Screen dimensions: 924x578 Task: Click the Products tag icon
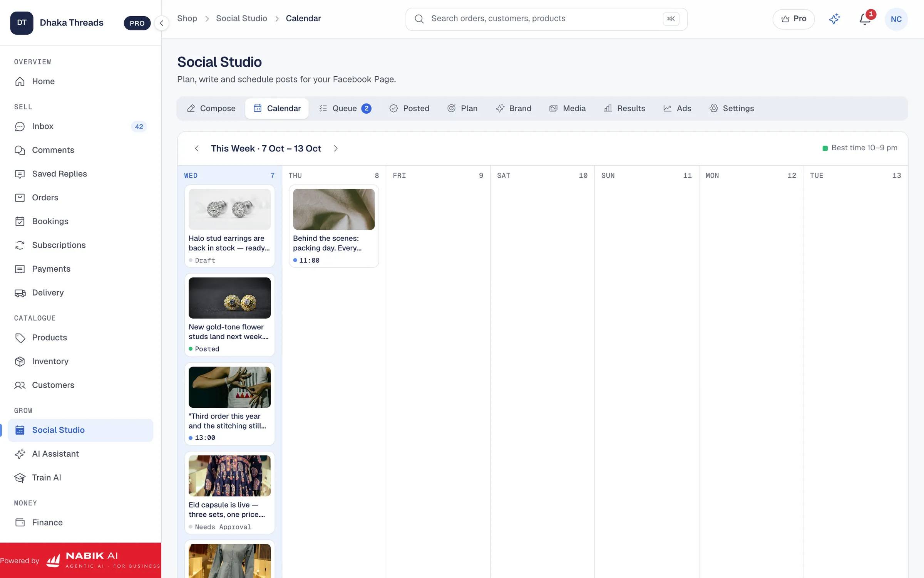20,338
